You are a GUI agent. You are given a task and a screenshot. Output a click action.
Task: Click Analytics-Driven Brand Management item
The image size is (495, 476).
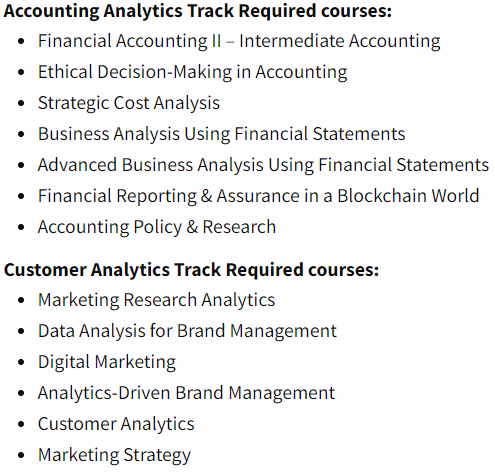pyautogui.click(x=186, y=393)
